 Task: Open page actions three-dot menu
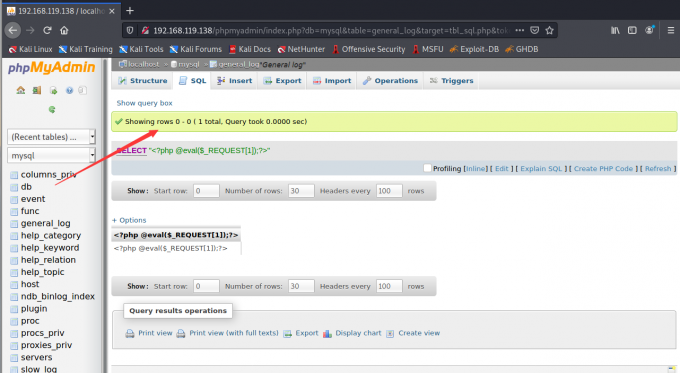click(520, 30)
